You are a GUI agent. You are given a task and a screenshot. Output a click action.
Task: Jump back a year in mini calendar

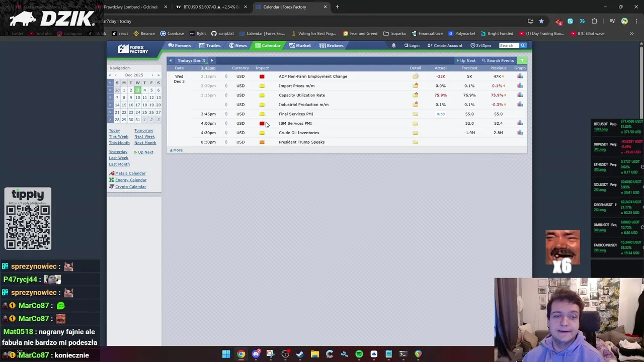pos(110,75)
